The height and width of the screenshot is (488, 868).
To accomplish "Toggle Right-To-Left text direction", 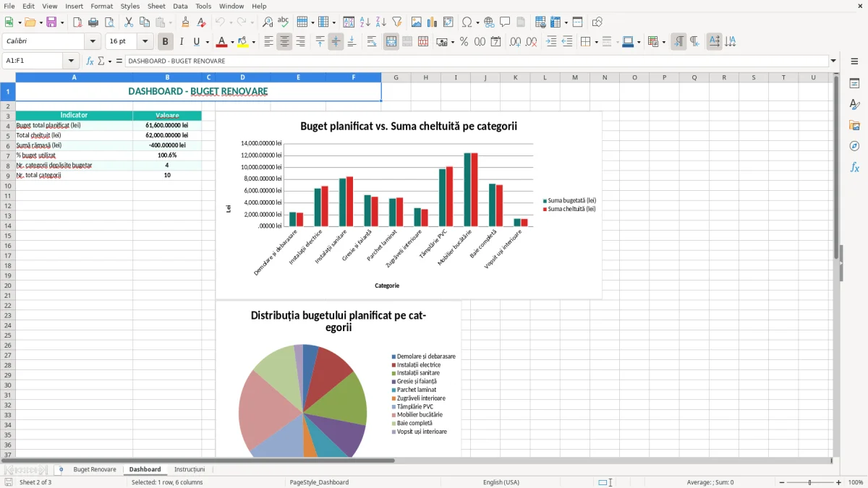I will (x=694, y=42).
